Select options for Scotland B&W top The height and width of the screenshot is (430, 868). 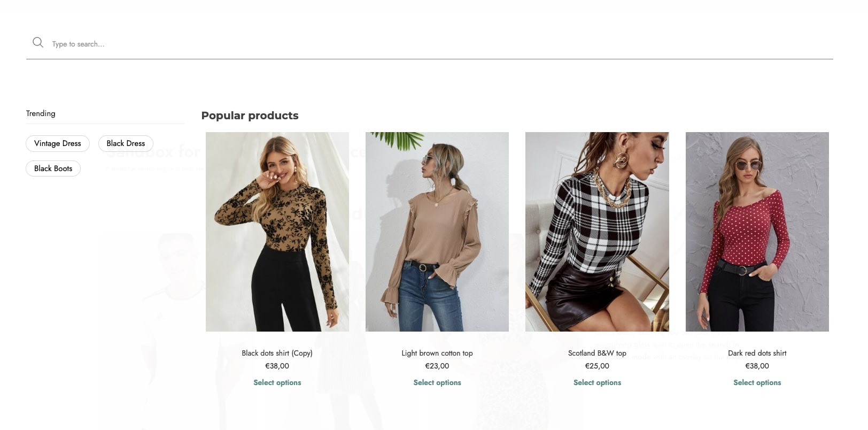coord(597,382)
